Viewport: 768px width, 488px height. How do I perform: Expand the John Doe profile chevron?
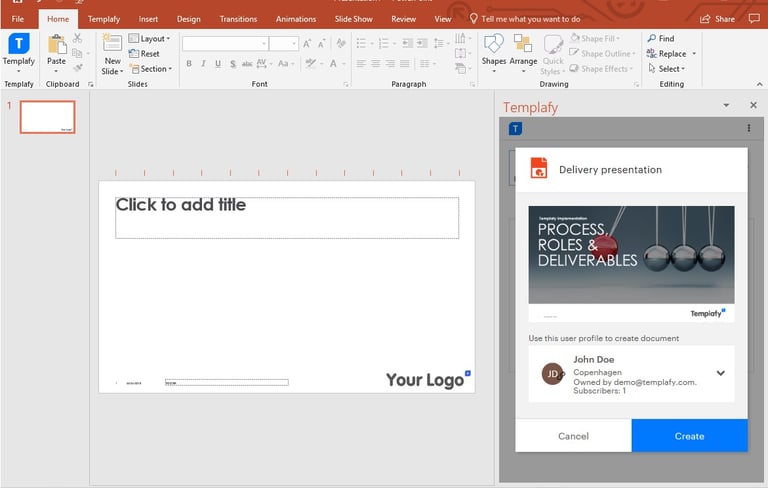[x=720, y=373]
